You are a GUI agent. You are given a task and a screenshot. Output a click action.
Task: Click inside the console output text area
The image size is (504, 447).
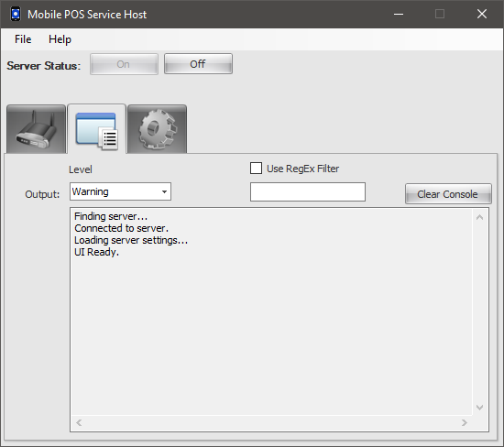(271, 311)
